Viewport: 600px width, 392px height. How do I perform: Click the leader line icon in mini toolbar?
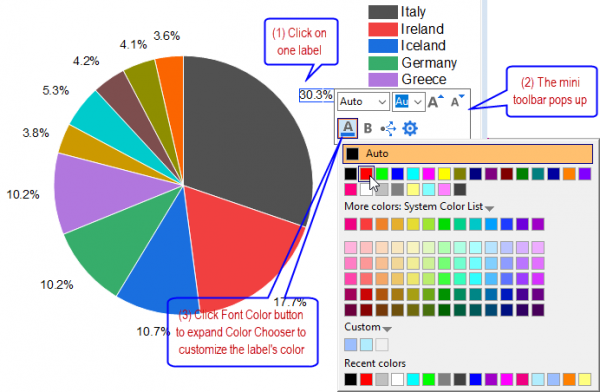(x=388, y=129)
